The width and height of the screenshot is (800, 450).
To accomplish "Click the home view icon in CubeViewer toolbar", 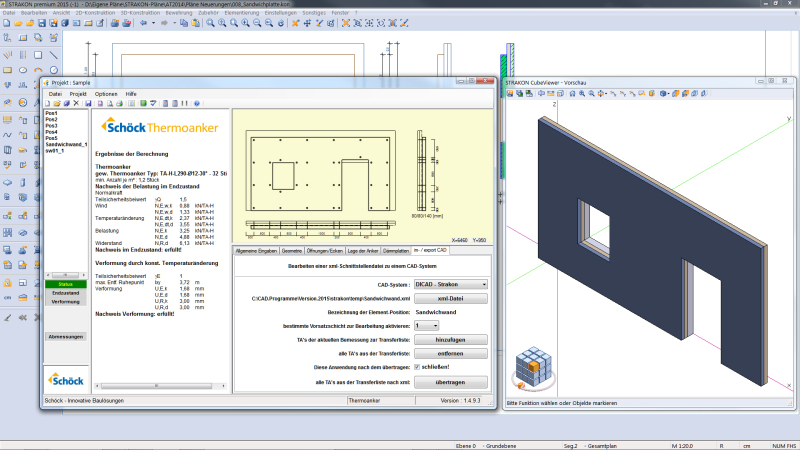I will point(572,93).
